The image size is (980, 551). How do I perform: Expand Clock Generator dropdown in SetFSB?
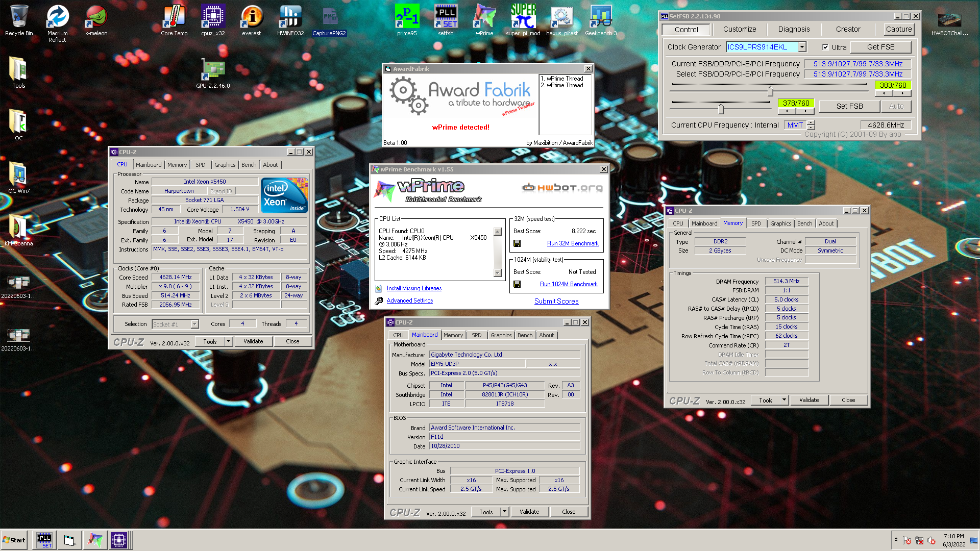802,47
